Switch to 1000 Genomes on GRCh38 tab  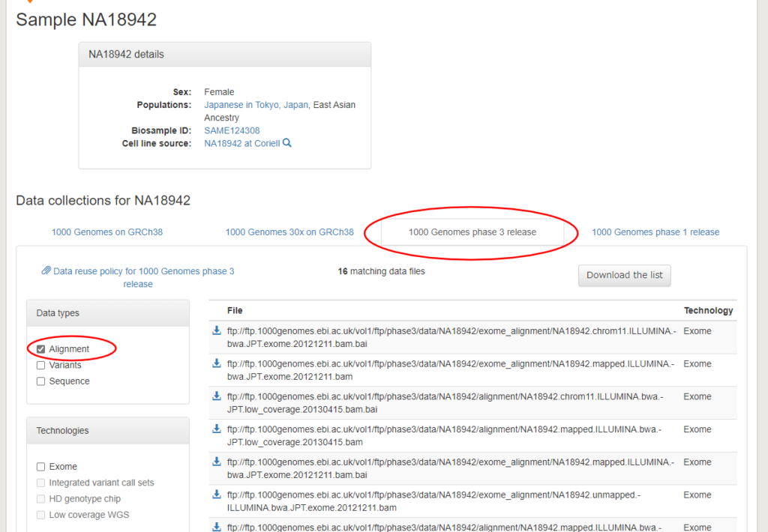[x=106, y=232]
